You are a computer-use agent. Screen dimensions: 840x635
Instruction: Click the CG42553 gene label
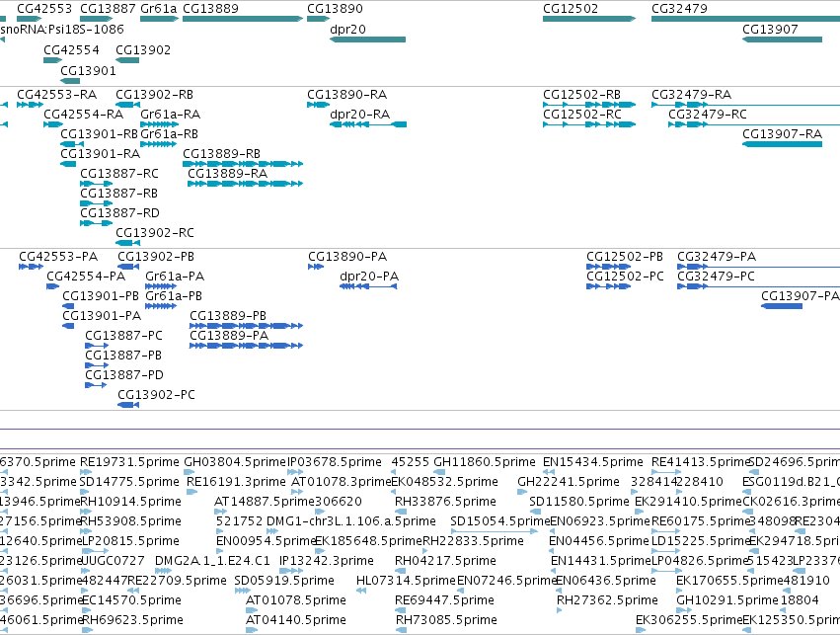point(44,9)
